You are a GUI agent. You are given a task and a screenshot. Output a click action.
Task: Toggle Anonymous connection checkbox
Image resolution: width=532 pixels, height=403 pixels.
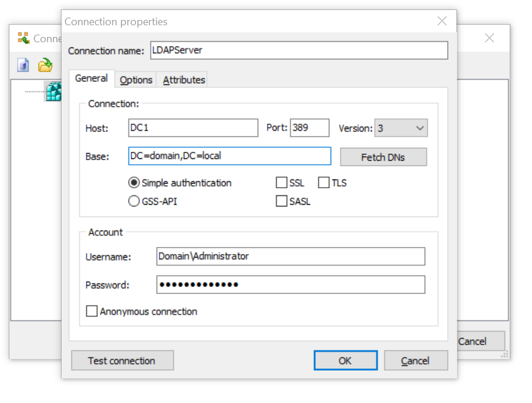point(92,311)
